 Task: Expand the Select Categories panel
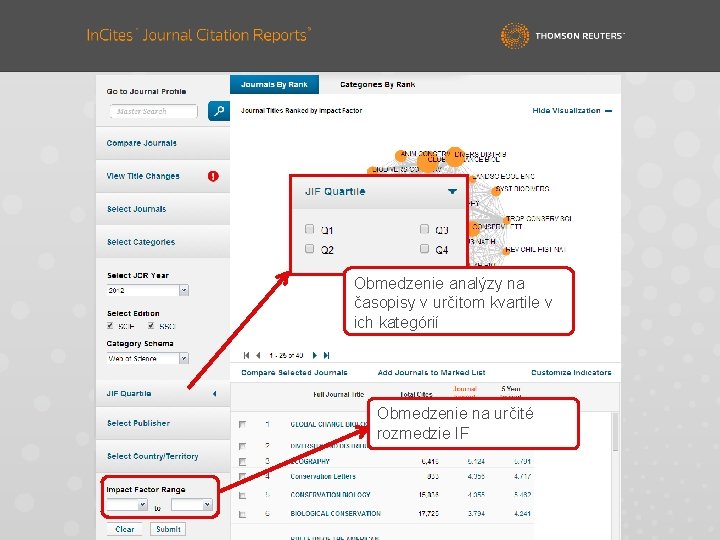click(163, 242)
